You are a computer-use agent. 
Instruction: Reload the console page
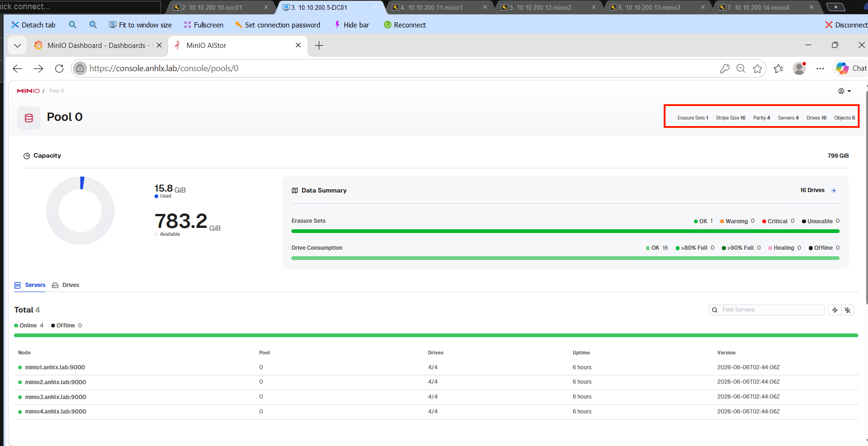(x=59, y=68)
